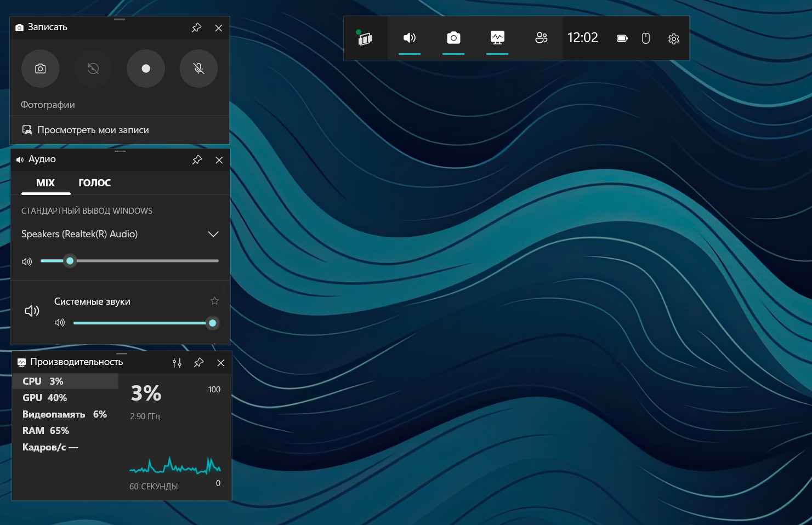Start recording with the record button
Screen dimensions: 812x525
tap(146, 69)
